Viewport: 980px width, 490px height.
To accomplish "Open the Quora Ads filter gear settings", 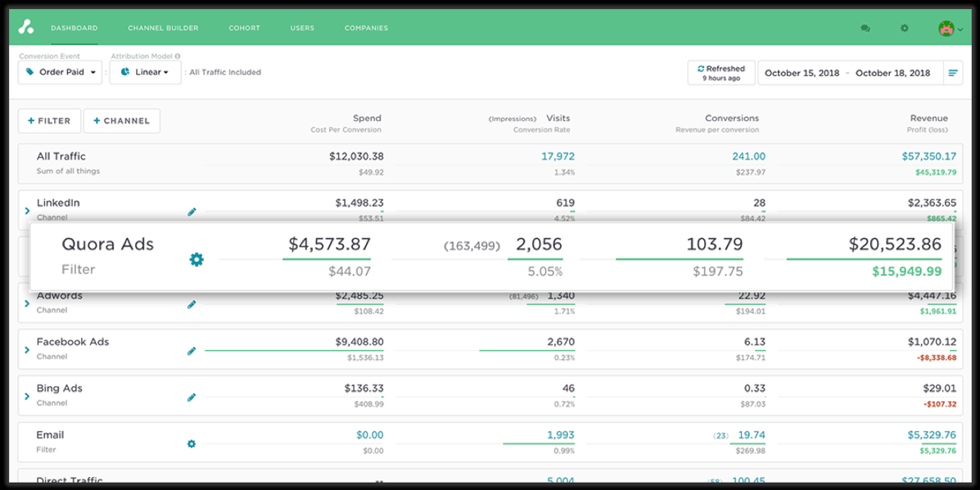I will (196, 259).
